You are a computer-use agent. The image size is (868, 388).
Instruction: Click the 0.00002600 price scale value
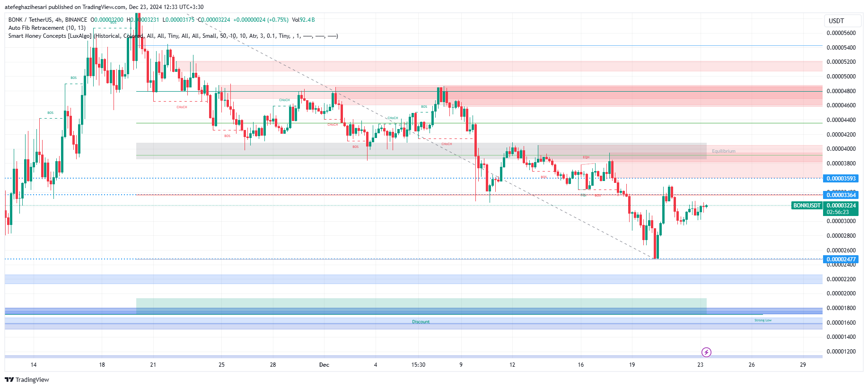[x=841, y=250]
